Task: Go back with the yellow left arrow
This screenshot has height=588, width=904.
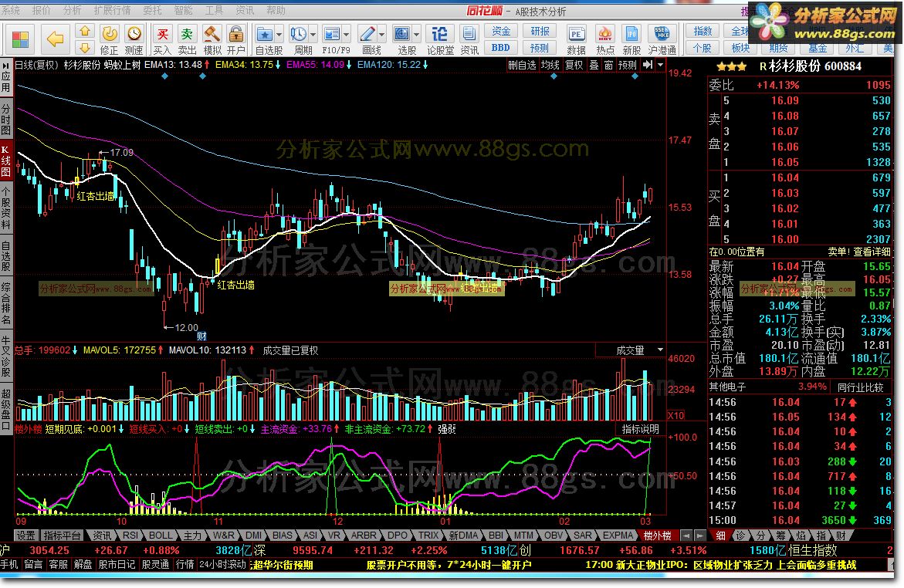Action: tap(56, 39)
